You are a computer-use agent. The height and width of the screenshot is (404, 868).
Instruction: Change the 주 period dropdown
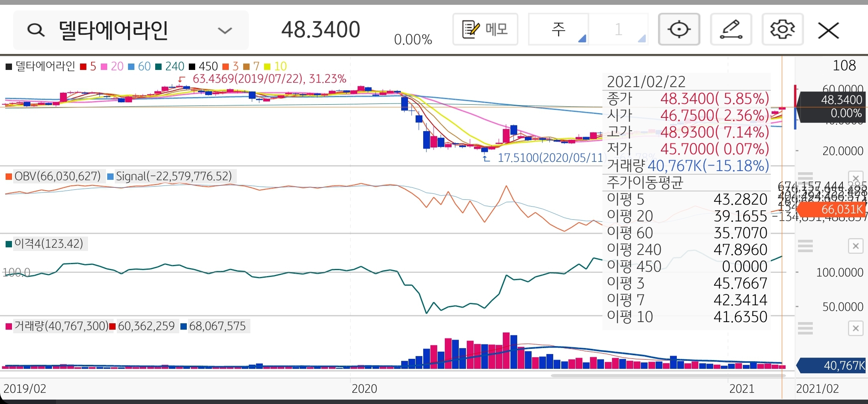tap(558, 29)
